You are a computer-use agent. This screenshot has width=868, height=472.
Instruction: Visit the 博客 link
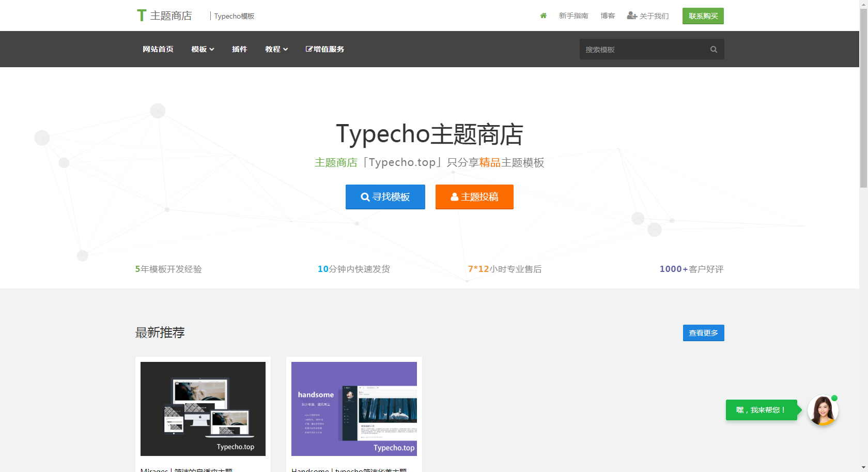click(608, 16)
